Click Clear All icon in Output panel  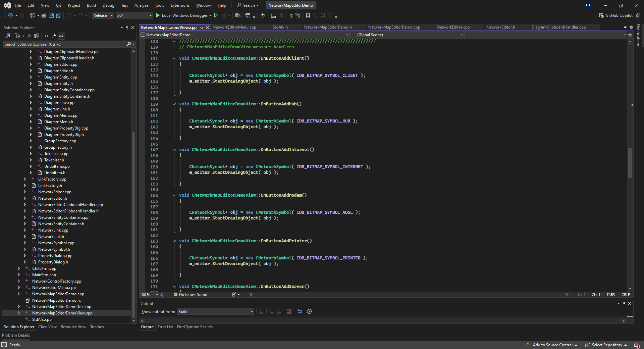[289, 311]
